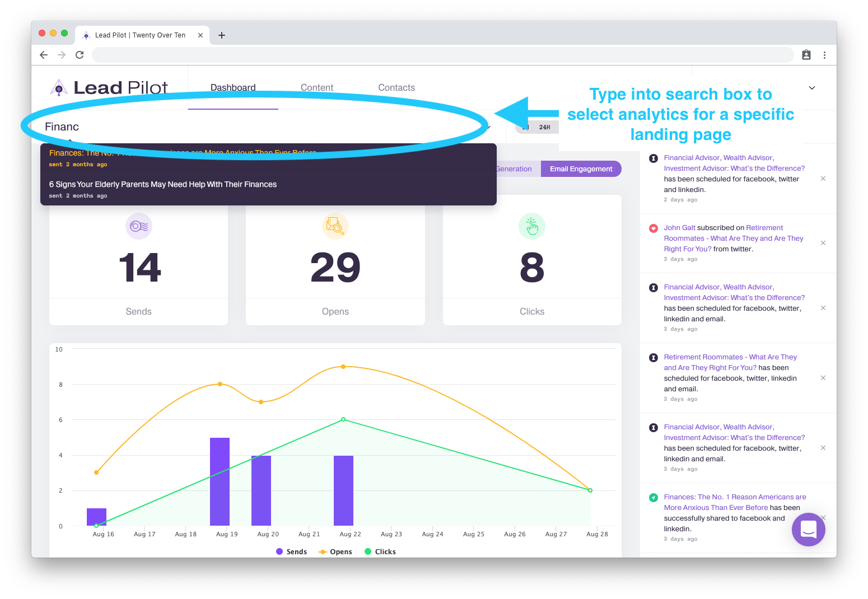
Task: Select the 24H time range
Action: pos(544,127)
